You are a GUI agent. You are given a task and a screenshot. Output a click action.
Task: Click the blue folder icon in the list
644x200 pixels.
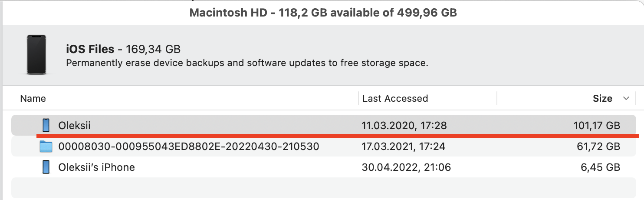46,147
